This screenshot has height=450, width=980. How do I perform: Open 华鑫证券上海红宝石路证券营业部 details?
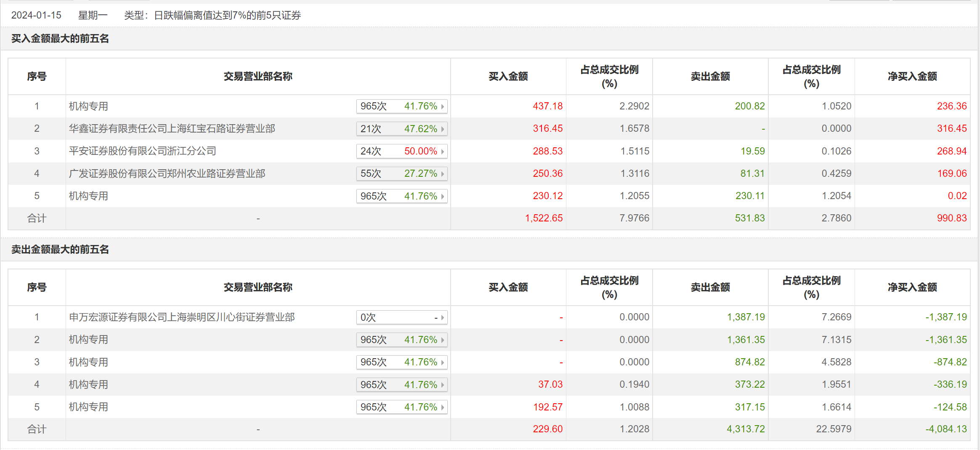[x=172, y=128]
